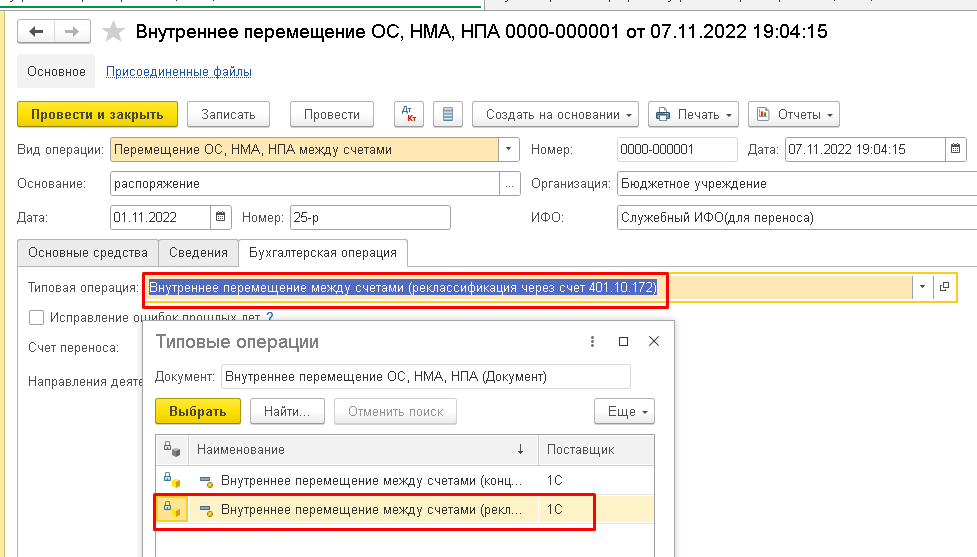The image size is (977, 557).
Task: Switch to the Сведения tab
Action: pos(198,253)
